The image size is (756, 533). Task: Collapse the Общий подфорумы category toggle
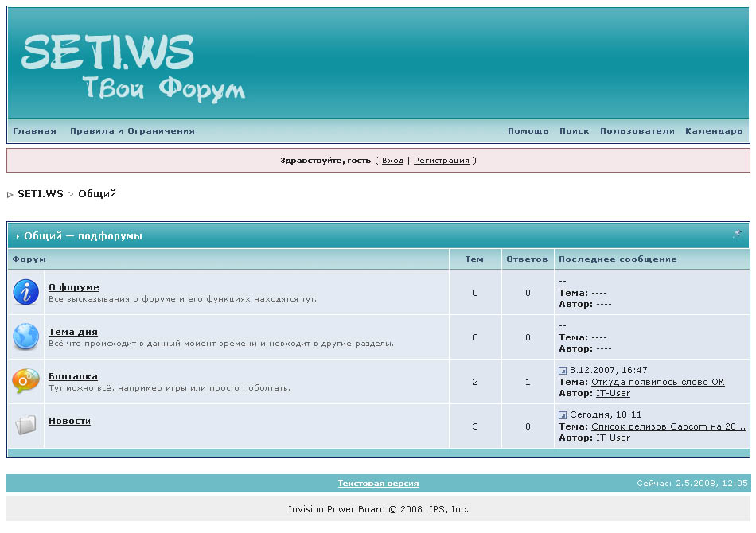pyautogui.click(x=737, y=235)
